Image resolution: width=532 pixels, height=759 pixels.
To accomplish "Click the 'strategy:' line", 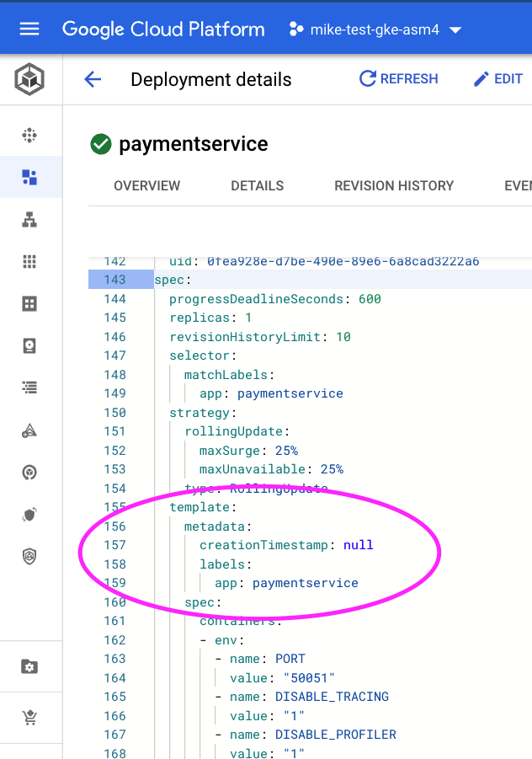I will click(203, 413).
